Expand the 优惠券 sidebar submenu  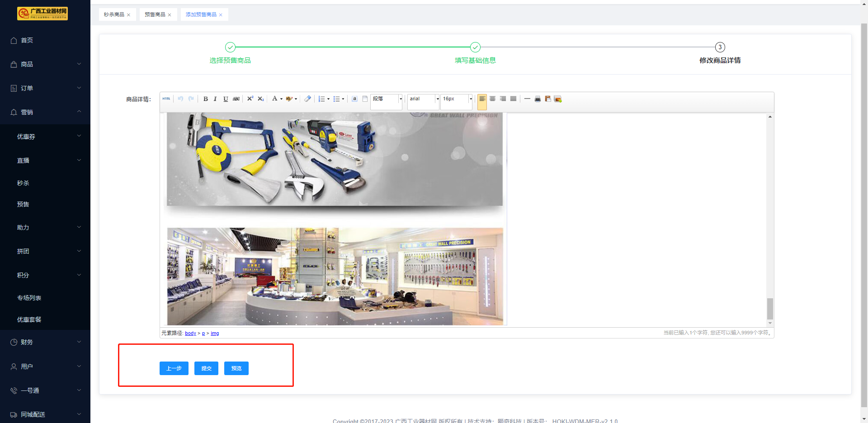45,136
